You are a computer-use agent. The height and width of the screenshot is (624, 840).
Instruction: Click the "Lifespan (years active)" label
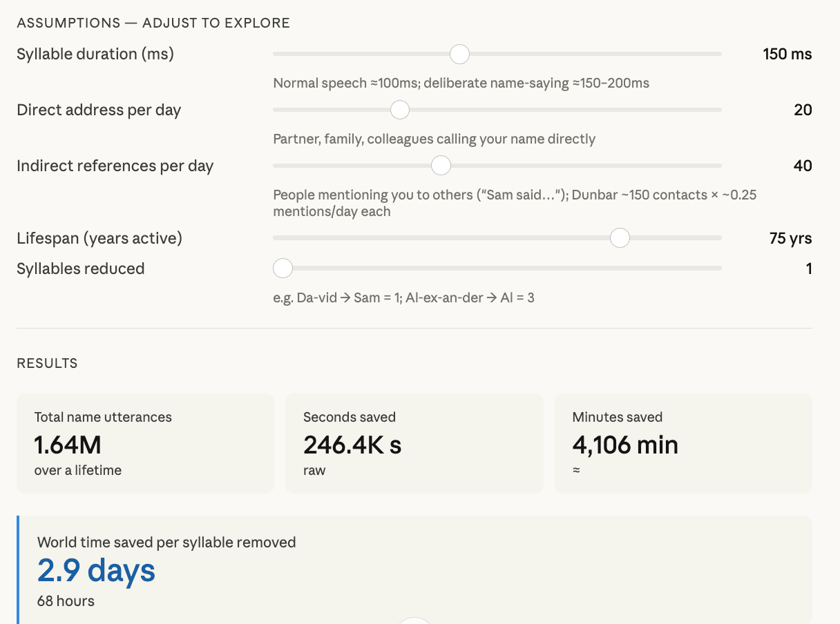point(99,238)
